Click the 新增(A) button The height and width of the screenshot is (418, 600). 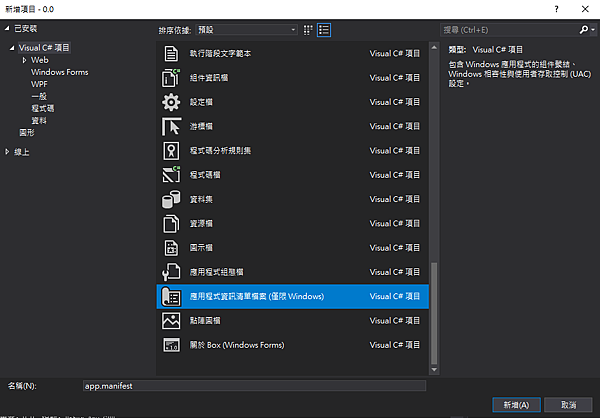(x=516, y=405)
